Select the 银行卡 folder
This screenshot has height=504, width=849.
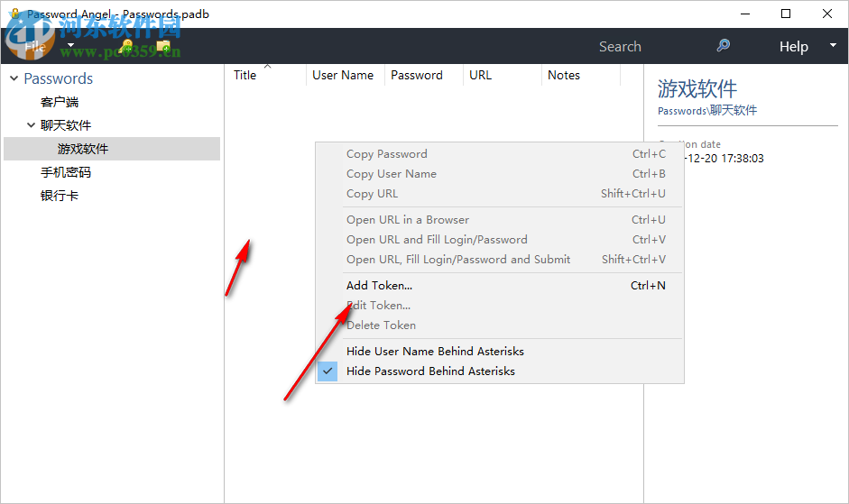point(60,196)
